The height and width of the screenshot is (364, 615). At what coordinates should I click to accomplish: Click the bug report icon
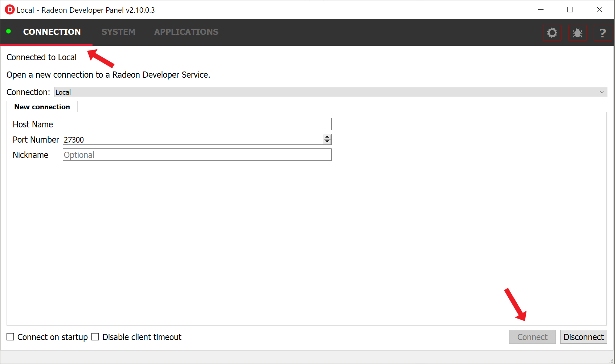pyautogui.click(x=577, y=32)
